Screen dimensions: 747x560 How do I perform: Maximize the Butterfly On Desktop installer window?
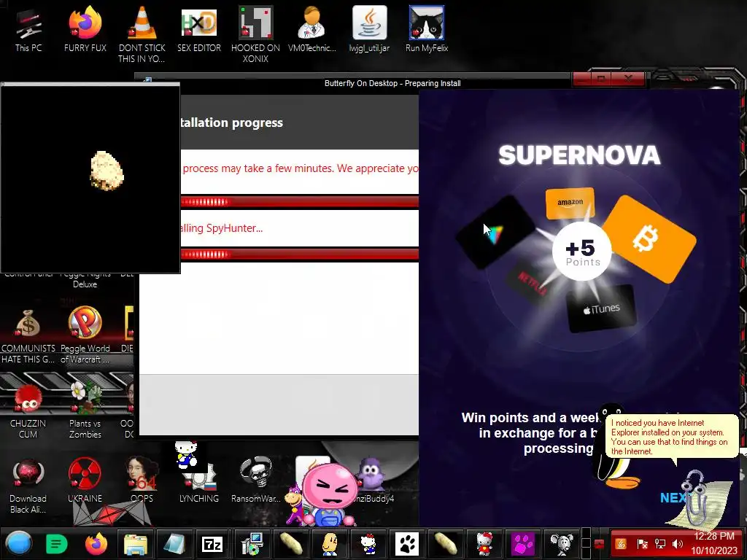(601, 79)
